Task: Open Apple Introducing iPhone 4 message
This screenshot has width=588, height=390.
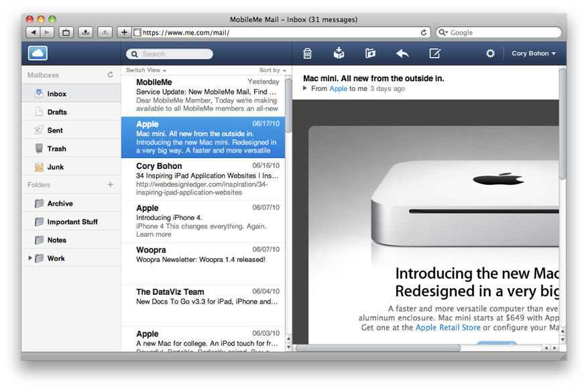Action: 203,221
